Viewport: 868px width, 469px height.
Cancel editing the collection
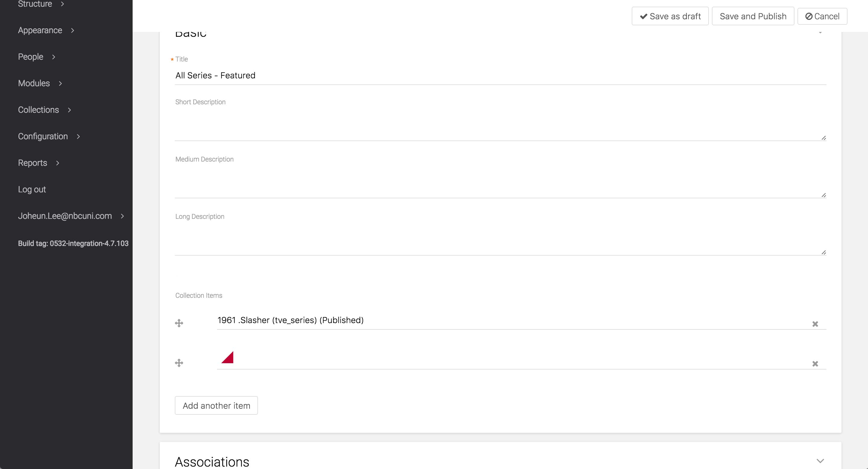point(822,16)
